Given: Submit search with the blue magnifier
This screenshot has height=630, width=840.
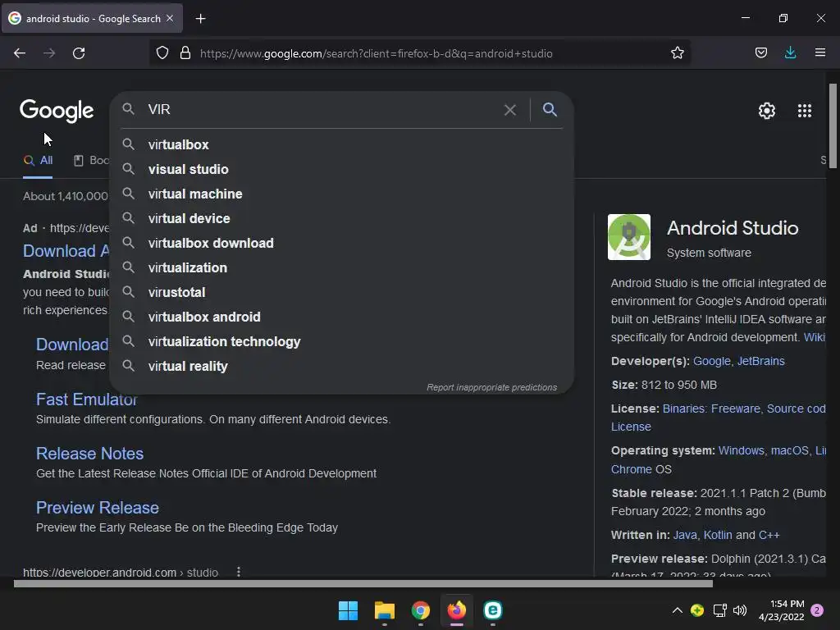Looking at the screenshot, I should click(550, 110).
